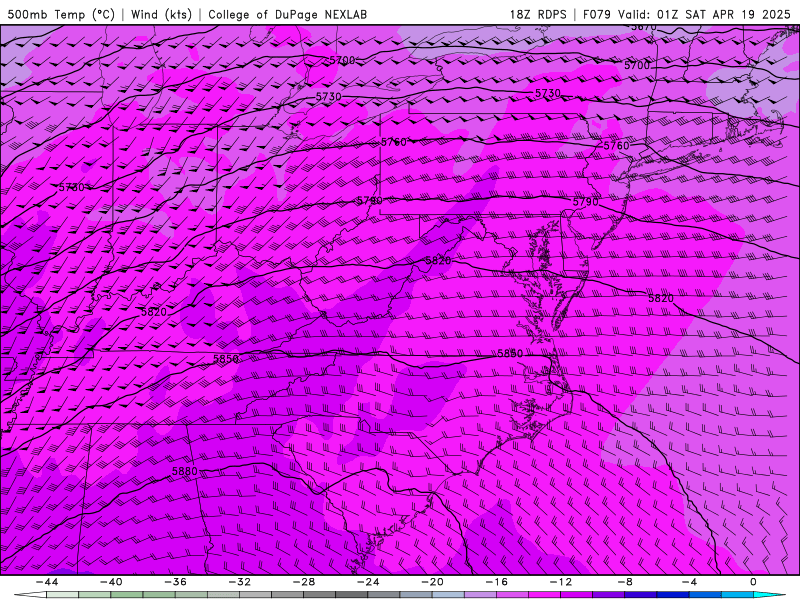Click the easternmost 5730 contour label
Image resolution: width=800 pixels, height=600 pixels.
[547, 93]
